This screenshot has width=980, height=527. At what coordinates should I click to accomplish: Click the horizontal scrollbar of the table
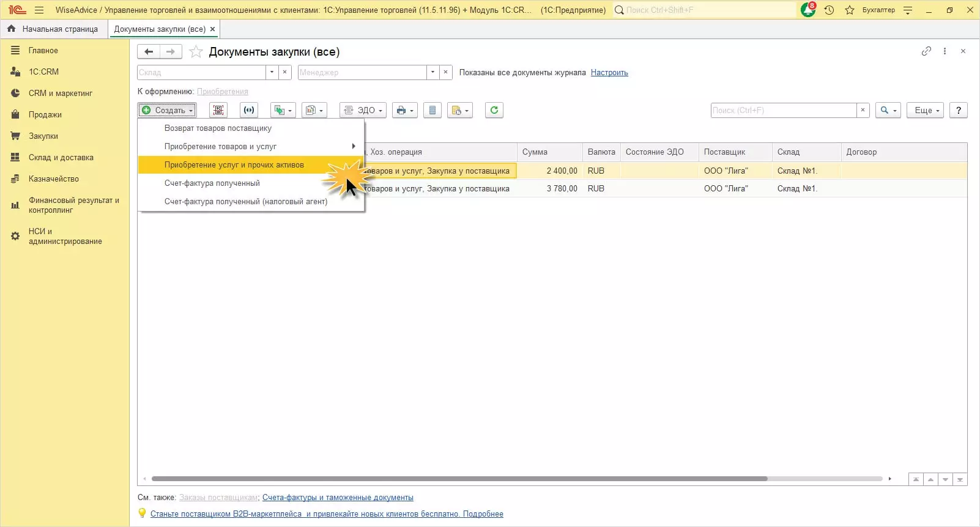point(459,479)
